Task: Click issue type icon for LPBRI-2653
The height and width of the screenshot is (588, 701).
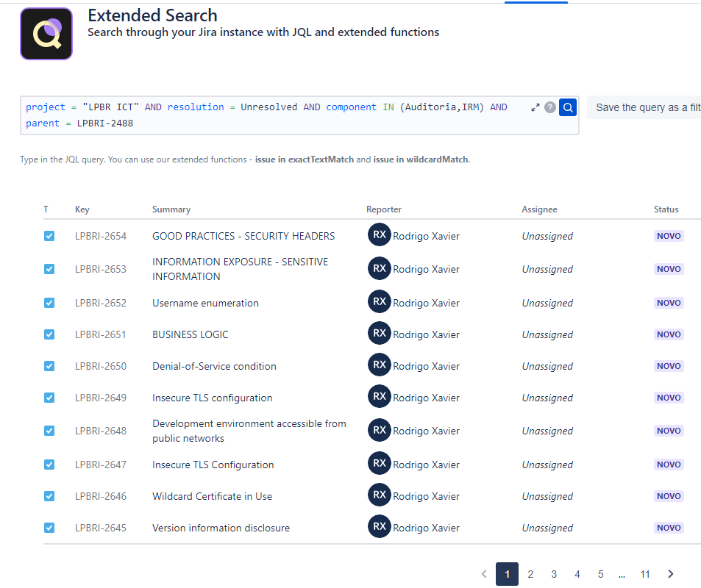Action: pos(49,269)
